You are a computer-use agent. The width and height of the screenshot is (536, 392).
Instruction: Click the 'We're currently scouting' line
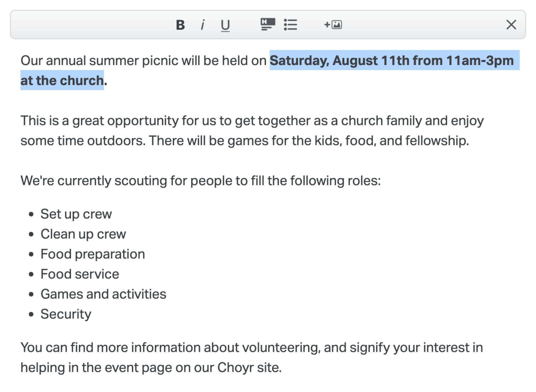201,181
